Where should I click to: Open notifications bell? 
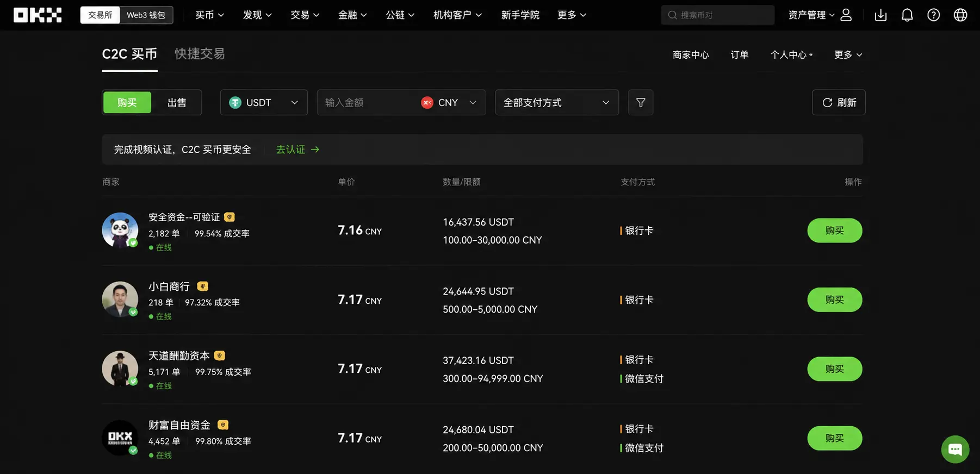tap(907, 15)
